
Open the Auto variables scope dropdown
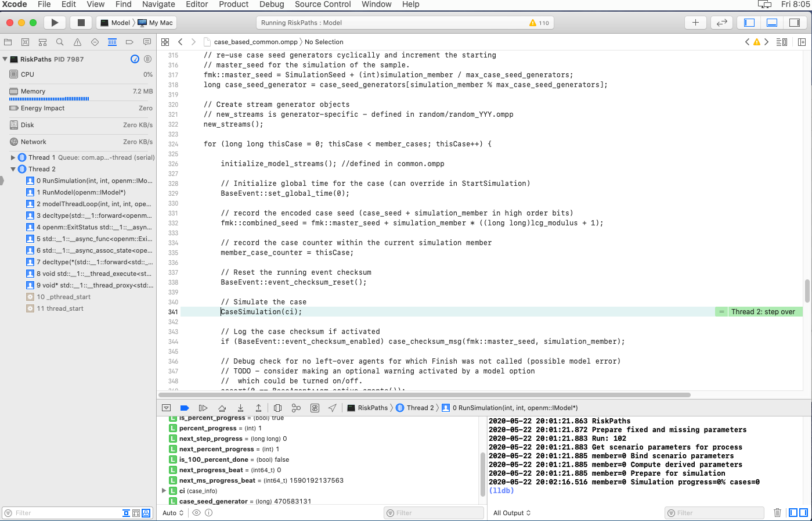pos(173,513)
